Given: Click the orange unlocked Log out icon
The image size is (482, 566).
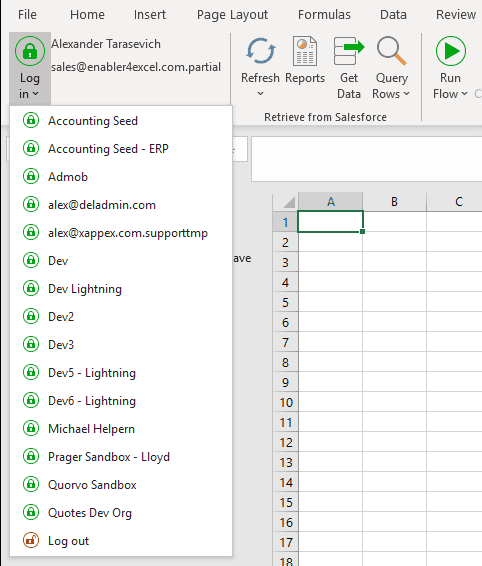Looking at the screenshot, I should coord(31,540).
